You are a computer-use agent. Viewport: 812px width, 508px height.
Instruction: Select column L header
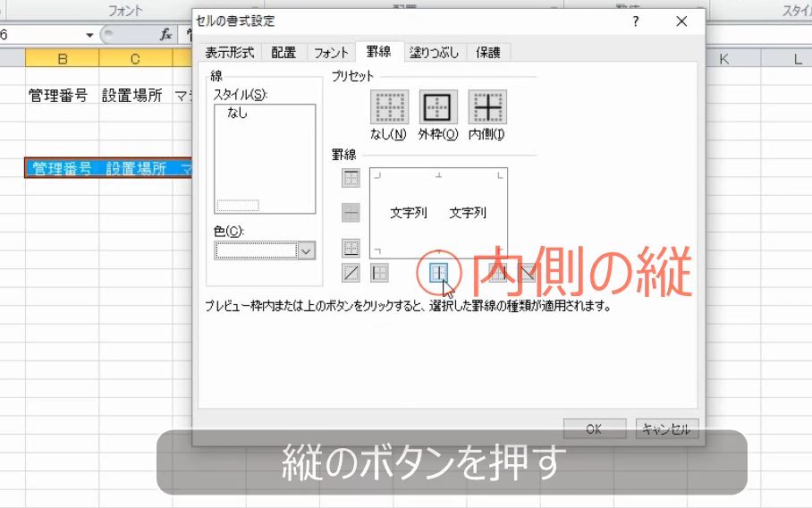tap(798, 58)
